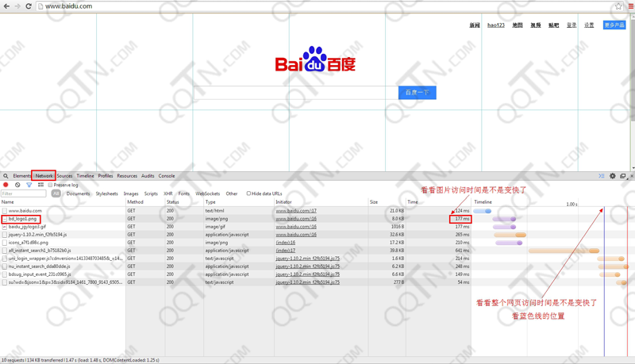This screenshot has height=364, width=635.
Task: Filter requests by Other
Action: (x=232, y=193)
